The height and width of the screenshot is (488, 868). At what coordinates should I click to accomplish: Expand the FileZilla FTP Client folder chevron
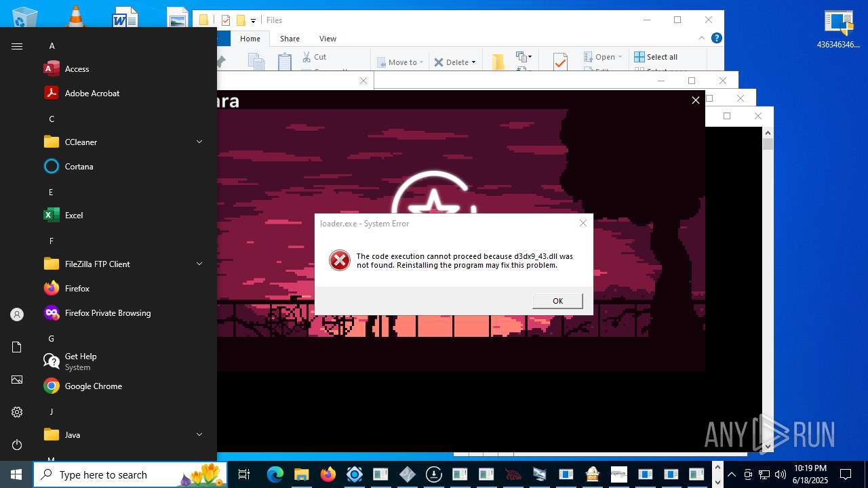[x=199, y=264]
